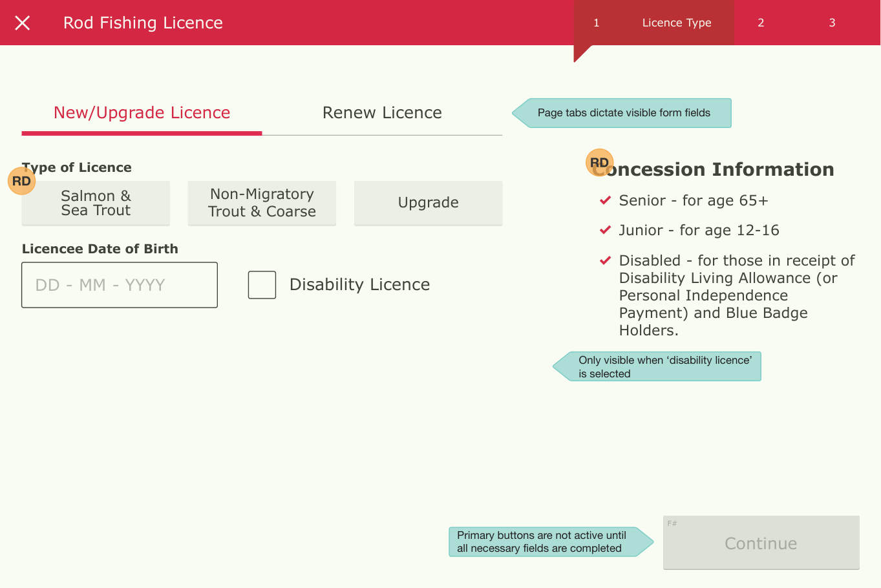
Task: Choose Non-Migratory Trout & Coarse licence
Action: (262, 203)
